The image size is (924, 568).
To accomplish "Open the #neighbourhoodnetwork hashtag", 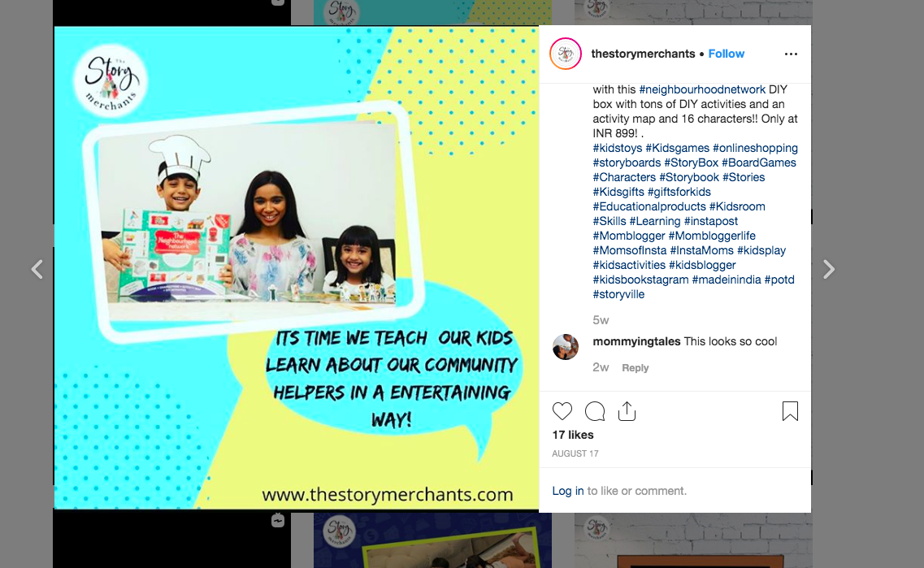I will pyautogui.click(x=702, y=89).
